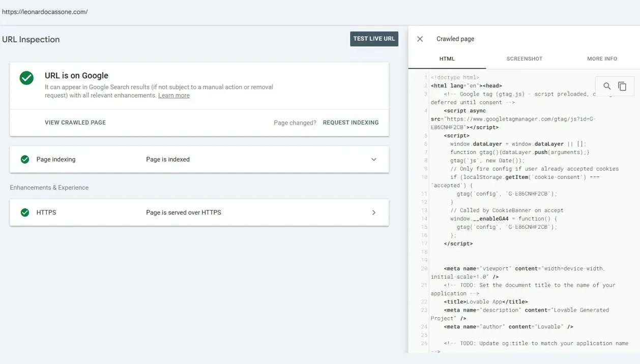Click View Crawled Page
Screen dimensions: 640x364
(75, 123)
